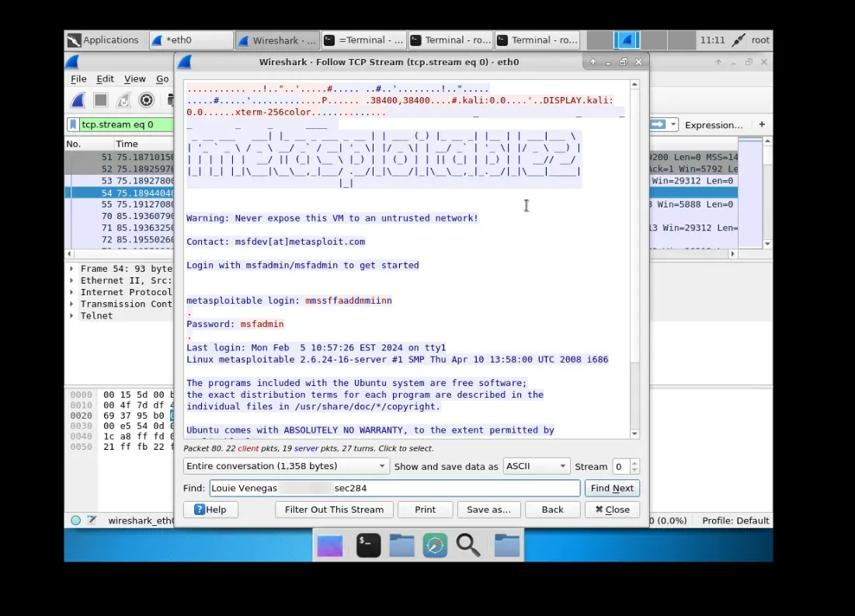Click the capture file properties icon in status bar

92,520
